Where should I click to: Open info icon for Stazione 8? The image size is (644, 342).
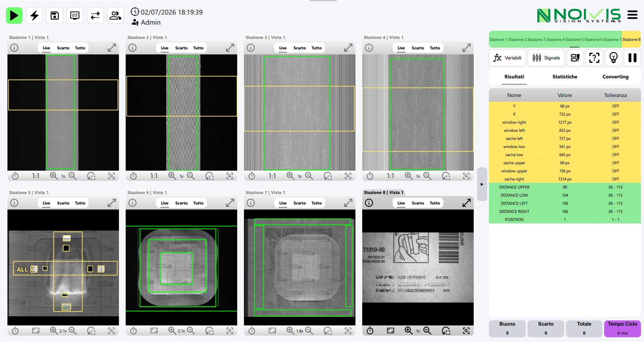point(369,203)
